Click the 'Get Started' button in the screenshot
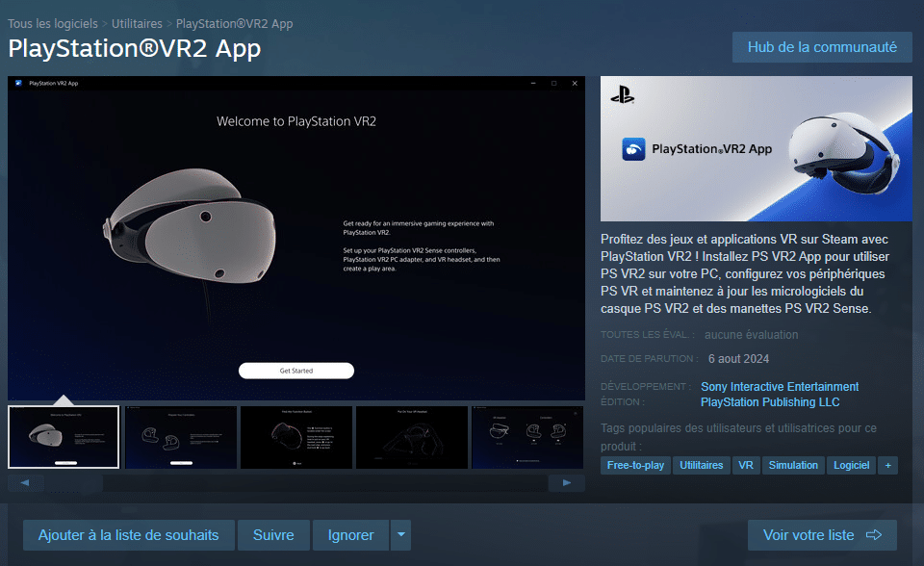The image size is (924, 566). 296,371
